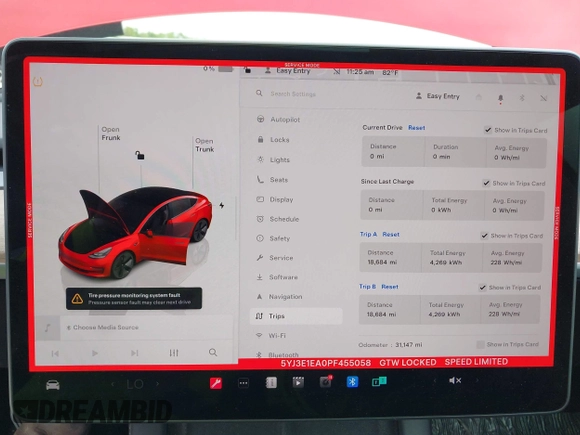
Task: Open the car controls icon in dock
Action: click(x=53, y=385)
